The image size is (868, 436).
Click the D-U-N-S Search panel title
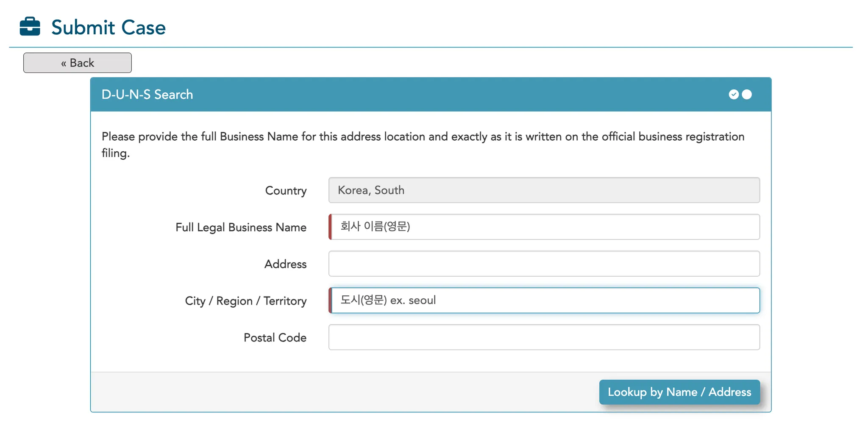pos(147,94)
